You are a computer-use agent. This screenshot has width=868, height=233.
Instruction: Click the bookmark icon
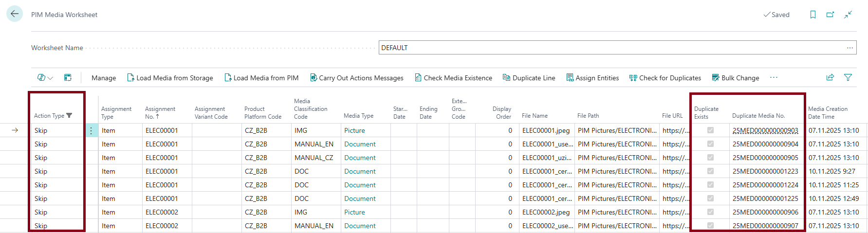click(x=813, y=15)
